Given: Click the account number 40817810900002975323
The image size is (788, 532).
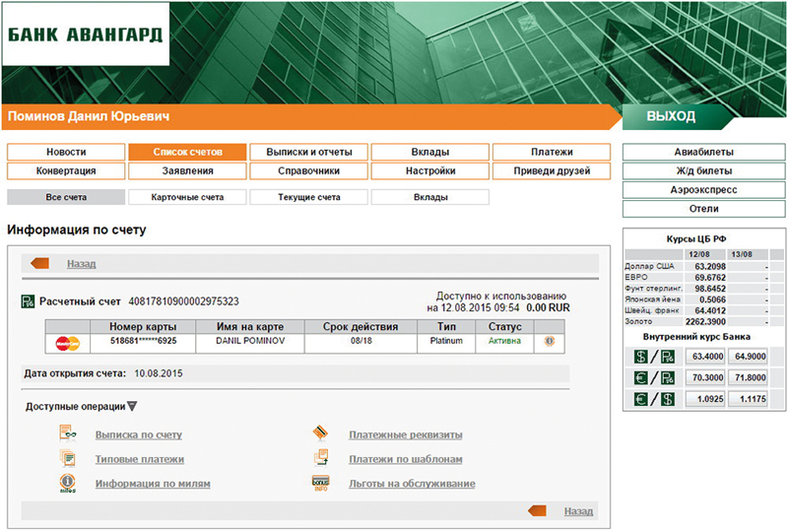Looking at the screenshot, I should [x=184, y=301].
